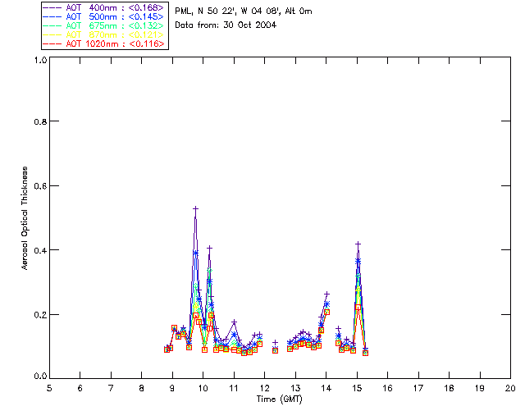Click the y-axis tick label 0.6

tap(40, 186)
